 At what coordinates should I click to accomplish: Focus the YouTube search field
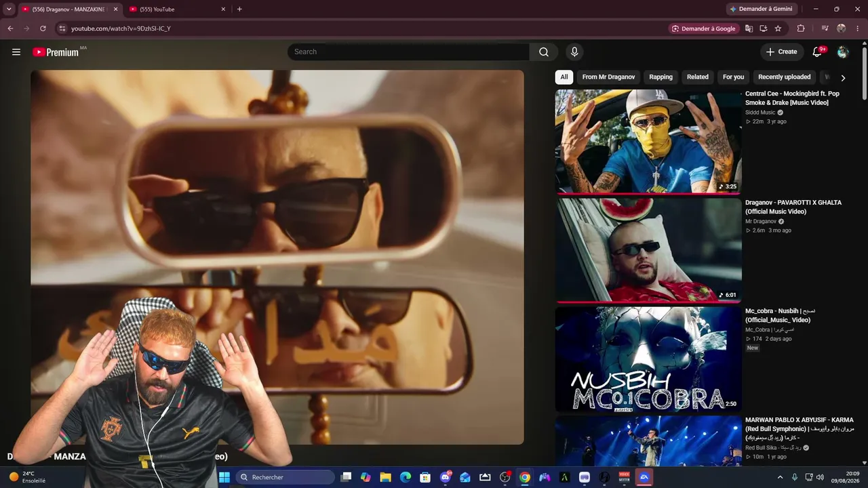pos(408,52)
